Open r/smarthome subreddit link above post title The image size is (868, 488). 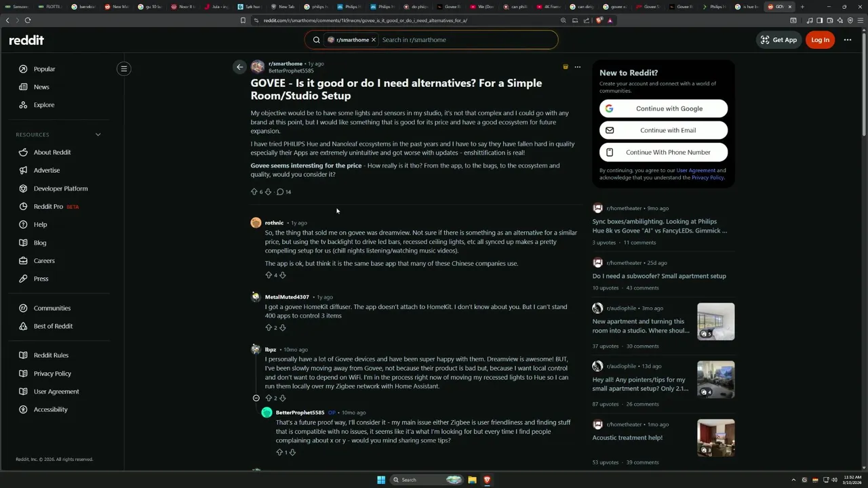285,64
